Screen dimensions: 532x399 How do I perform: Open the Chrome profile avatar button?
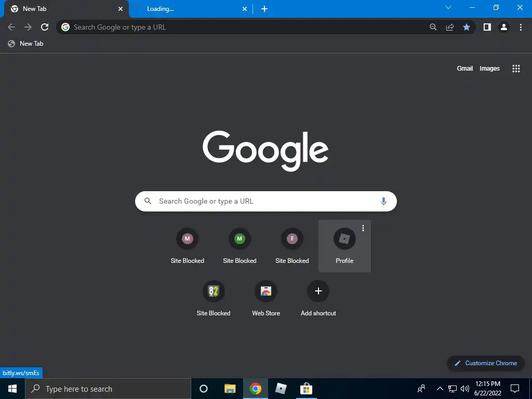click(x=504, y=27)
